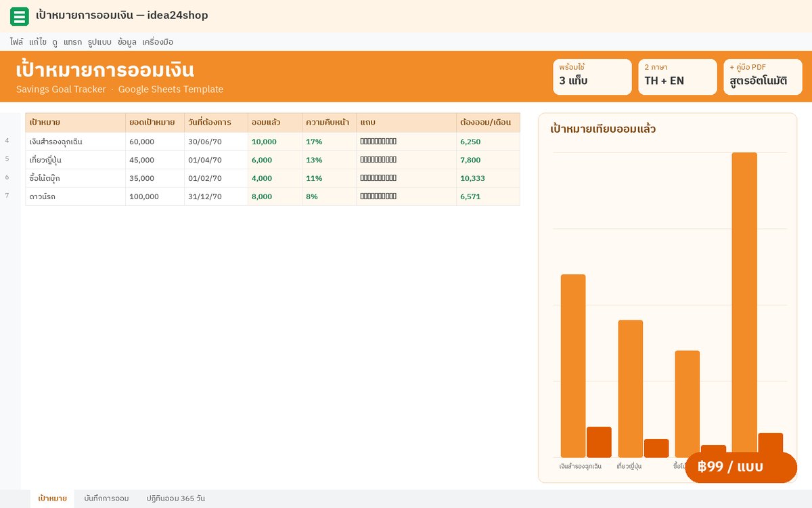Click the tall target bar for เที่ยวญี่ปุ่น

630,389
